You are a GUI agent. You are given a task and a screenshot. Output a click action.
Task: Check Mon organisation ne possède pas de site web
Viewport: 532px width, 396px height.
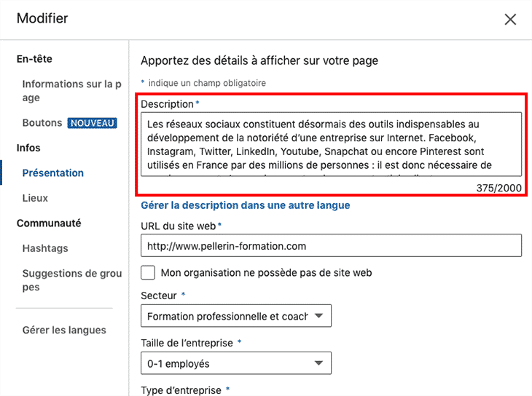pyautogui.click(x=148, y=272)
